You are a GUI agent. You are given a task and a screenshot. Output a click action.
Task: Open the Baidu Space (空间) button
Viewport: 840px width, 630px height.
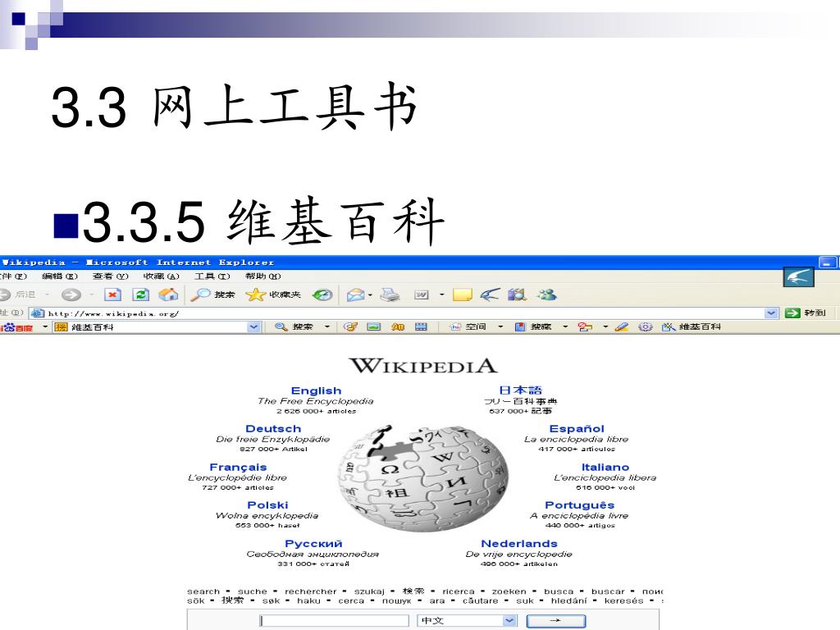[x=468, y=326]
